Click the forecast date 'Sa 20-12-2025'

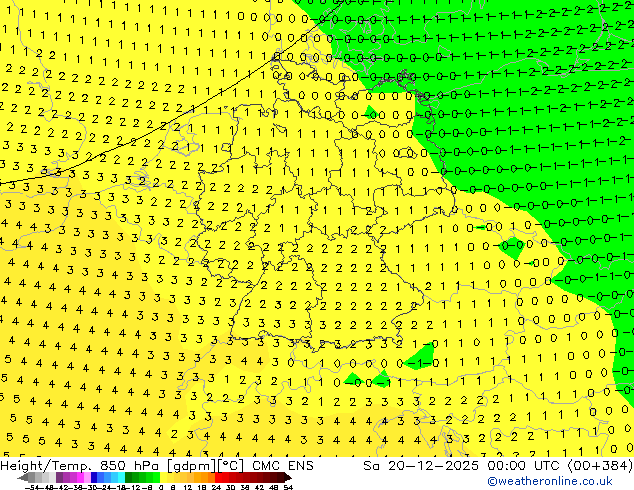coord(421,466)
